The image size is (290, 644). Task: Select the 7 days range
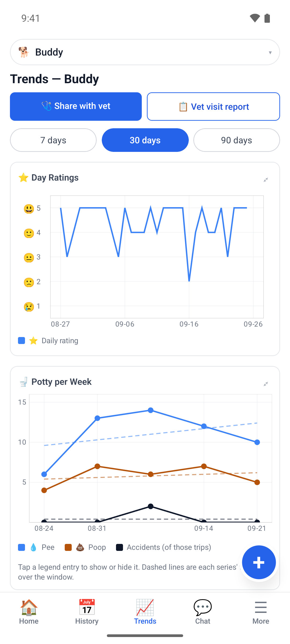[x=53, y=140]
